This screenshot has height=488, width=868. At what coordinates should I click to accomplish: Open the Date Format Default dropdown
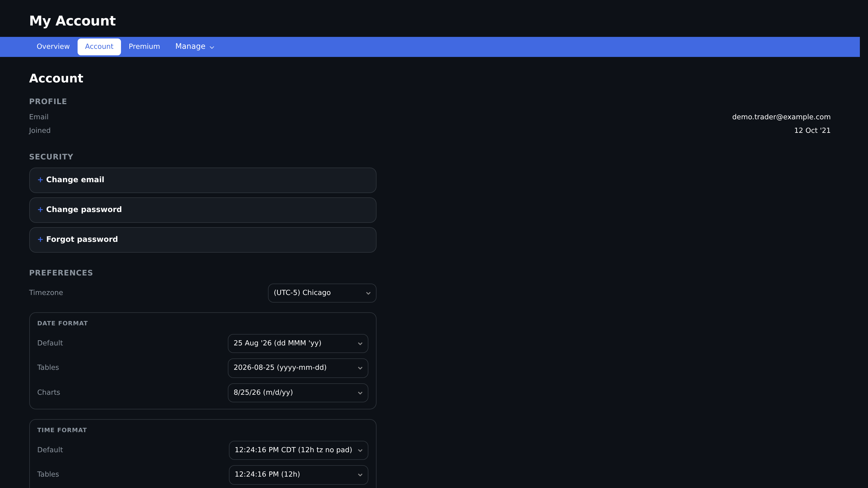tap(298, 343)
